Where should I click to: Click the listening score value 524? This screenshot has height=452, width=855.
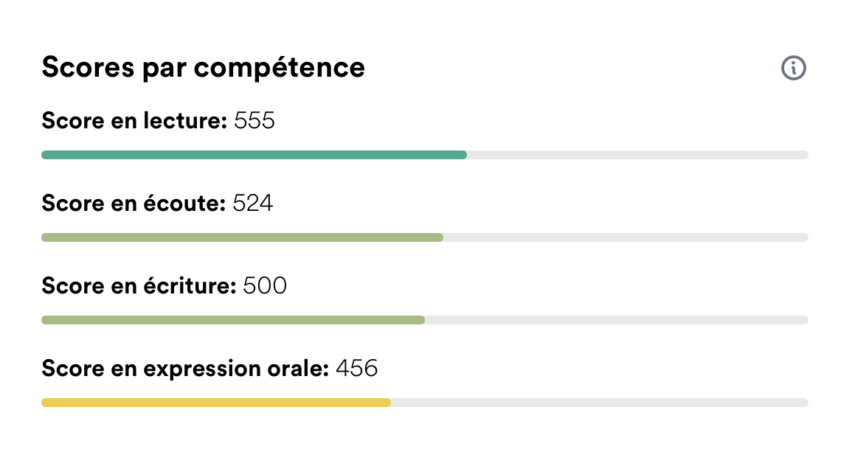[253, 204]
